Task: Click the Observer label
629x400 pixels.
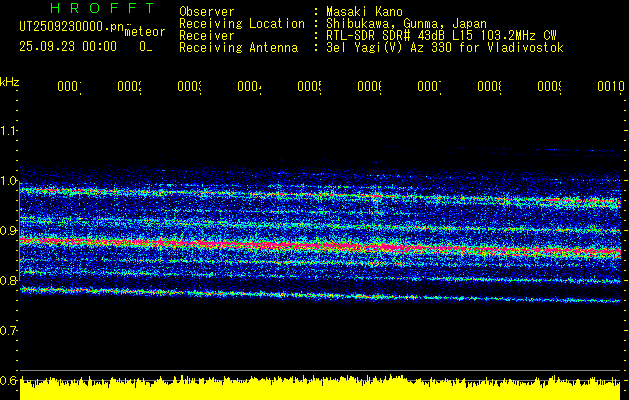Action: pyautogui.click(x=207, y=12)
